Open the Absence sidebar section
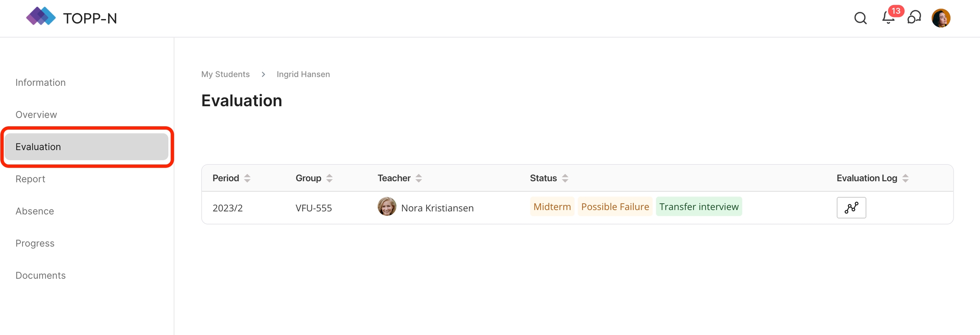This screenshot has height=335, width=980. click(x=34, y=211)
